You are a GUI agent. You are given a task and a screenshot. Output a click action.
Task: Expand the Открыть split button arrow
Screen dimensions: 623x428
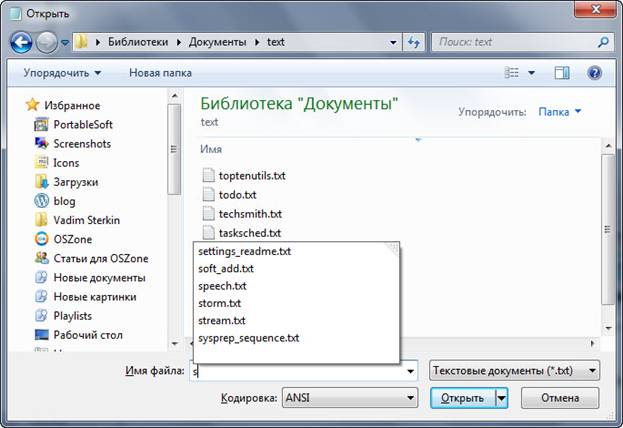coord(502,398)
